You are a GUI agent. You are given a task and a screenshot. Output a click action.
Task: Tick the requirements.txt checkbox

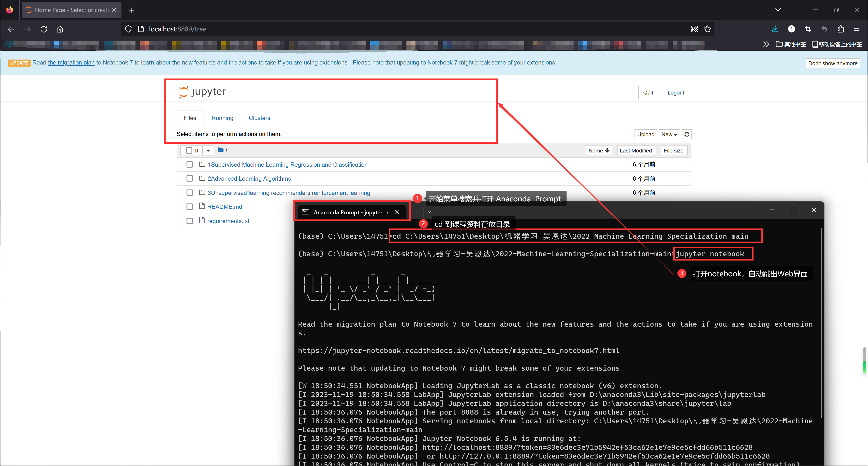(190, 221)
